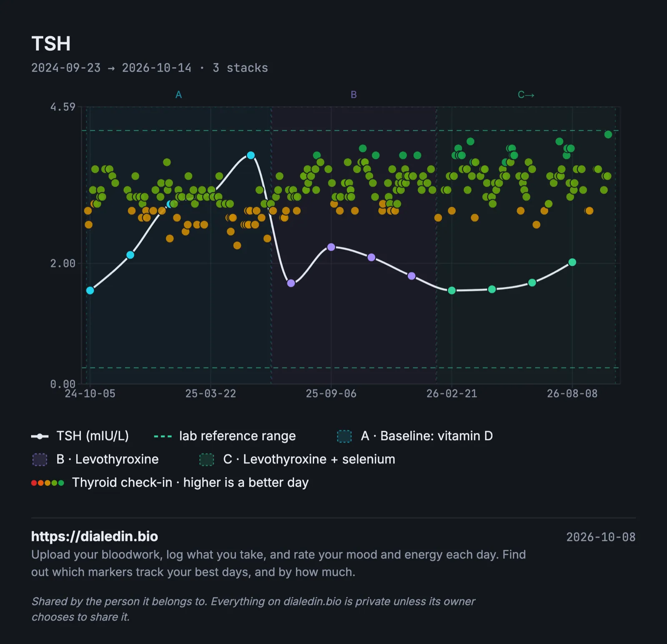Click the Thyroid check-in colored dots icon
The width and height of the screenshot is (667, 644).
tap(48, 483)
